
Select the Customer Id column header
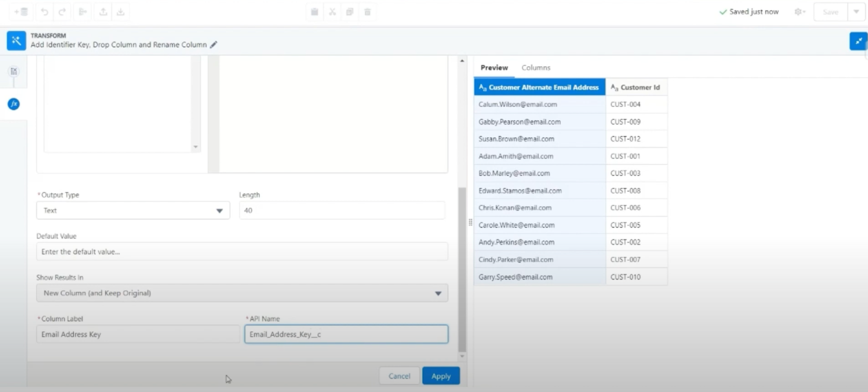pos(636,87)
